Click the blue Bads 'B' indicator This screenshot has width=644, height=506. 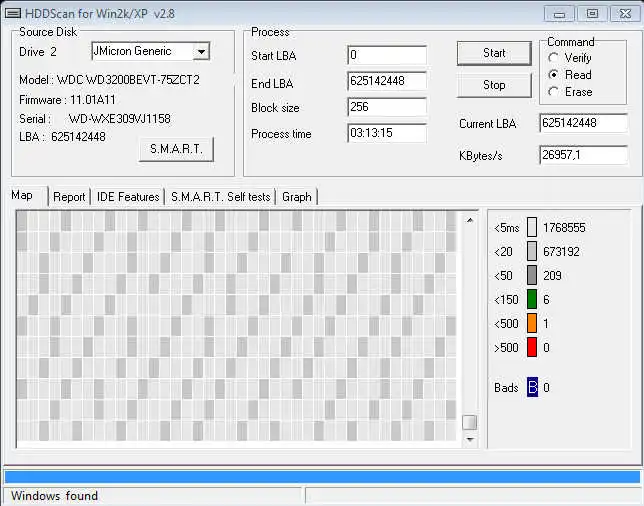(532, 387)
